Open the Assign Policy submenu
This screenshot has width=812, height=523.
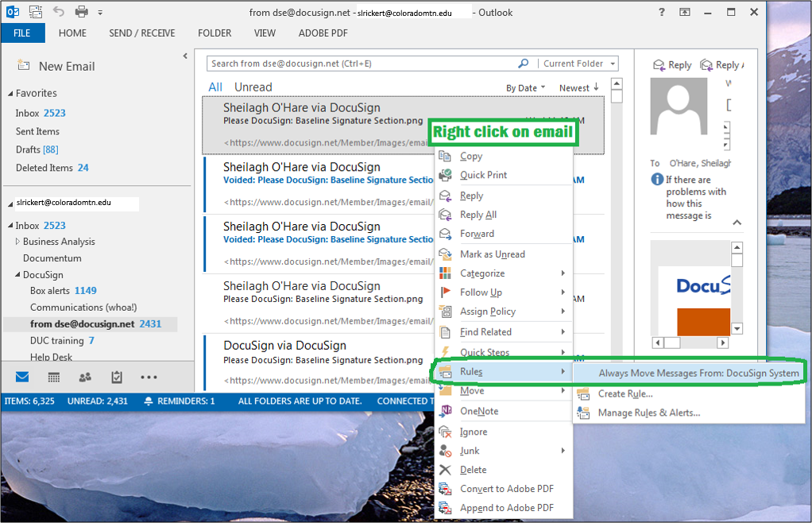(x=504, y=312)
